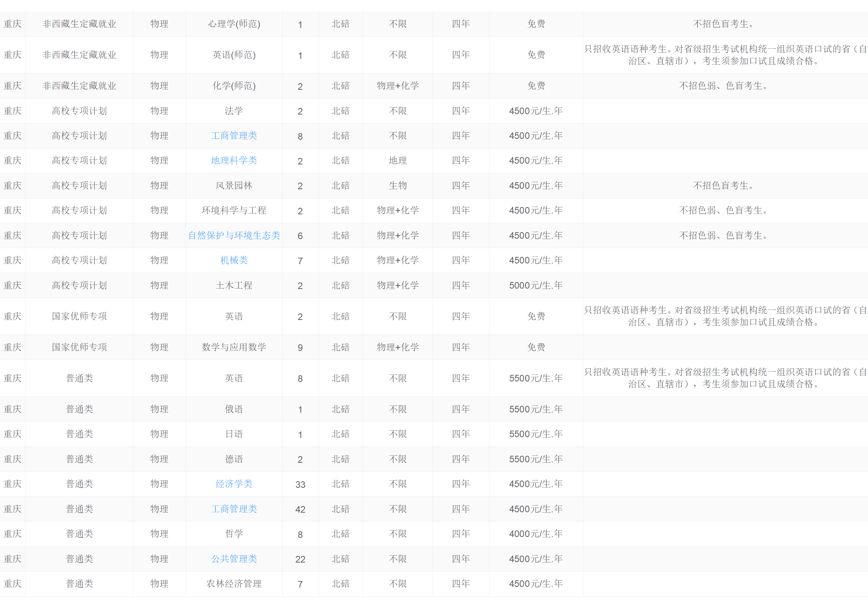Viewport: 868px width, 614px height.
Task: Open the 工商管理类 link in 普通类 row
Action: point(234,509)
